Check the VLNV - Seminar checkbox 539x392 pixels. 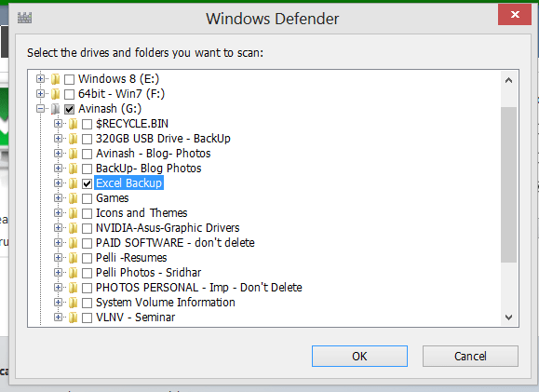coord(87,318)
